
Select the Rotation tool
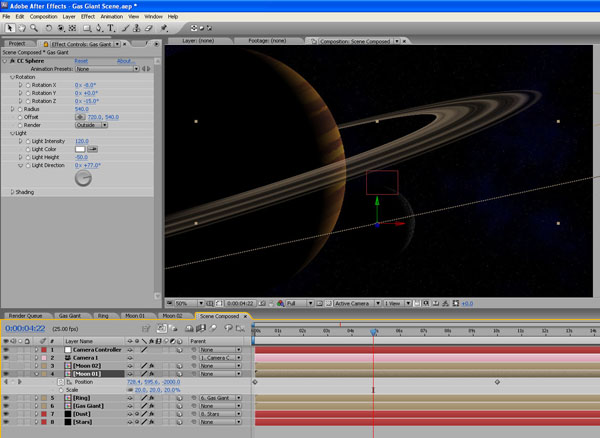[x=49, y=28]
